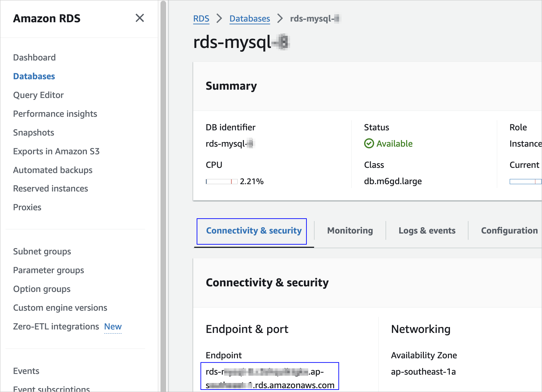This screenshot has height=392, width=542.
Task: Open Query Editor from the sidebar
Action: point(39,95)
